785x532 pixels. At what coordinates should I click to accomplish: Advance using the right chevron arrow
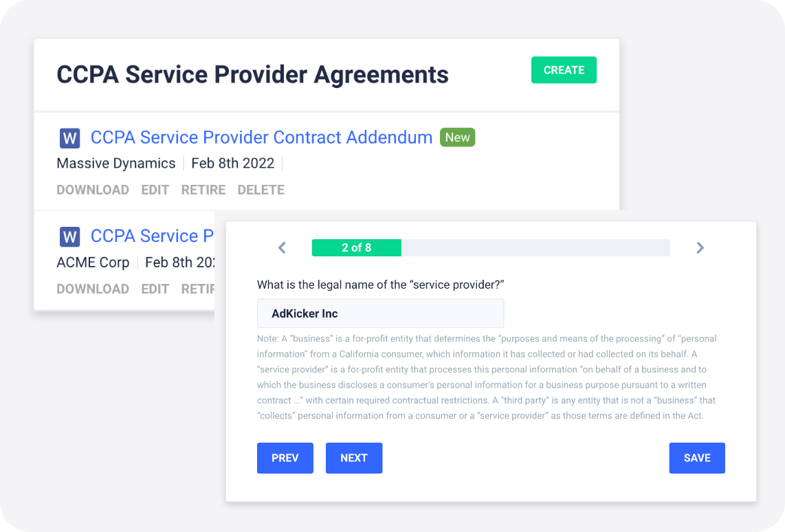point(700,248)
